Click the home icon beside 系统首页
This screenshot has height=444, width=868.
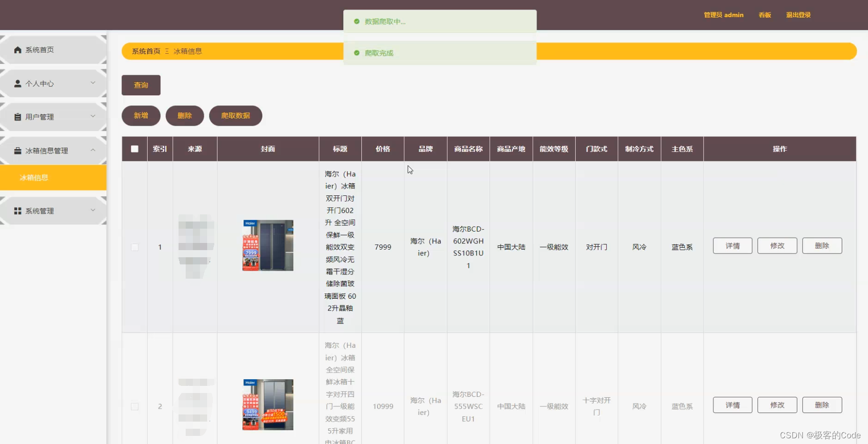point(18,50)
